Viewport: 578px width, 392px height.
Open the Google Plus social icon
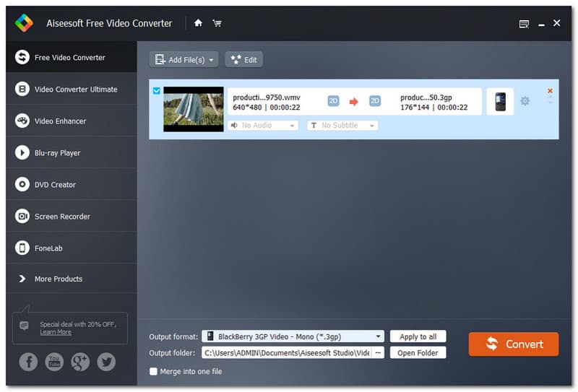[80, 362]
